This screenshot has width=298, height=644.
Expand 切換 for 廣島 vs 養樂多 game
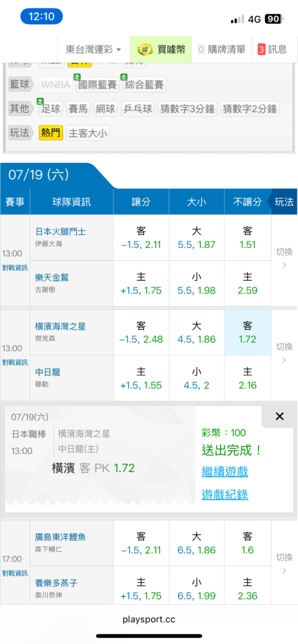click(x=284, y=563)
